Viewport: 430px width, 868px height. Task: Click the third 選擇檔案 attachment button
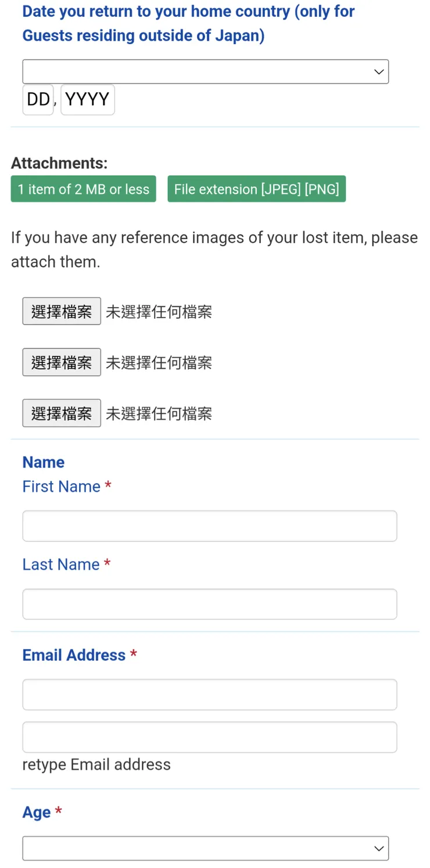pos(62,413)
